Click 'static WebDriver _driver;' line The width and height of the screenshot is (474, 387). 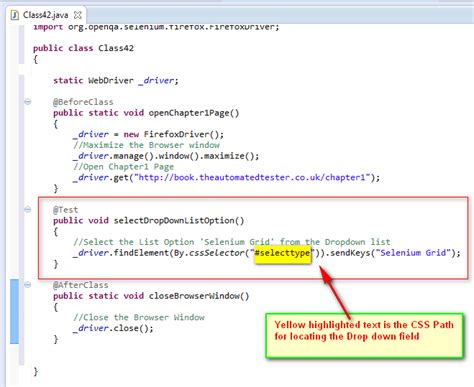coord(116,80)
